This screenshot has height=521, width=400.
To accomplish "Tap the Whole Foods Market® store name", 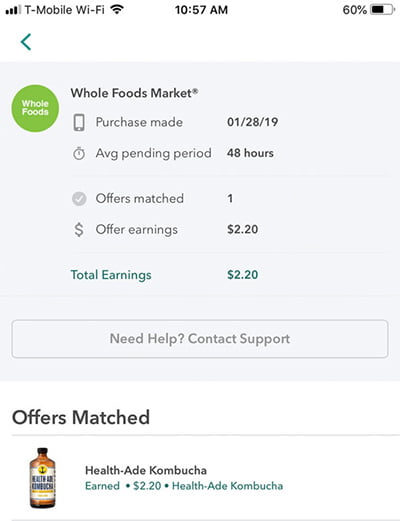I will (134, 93).
